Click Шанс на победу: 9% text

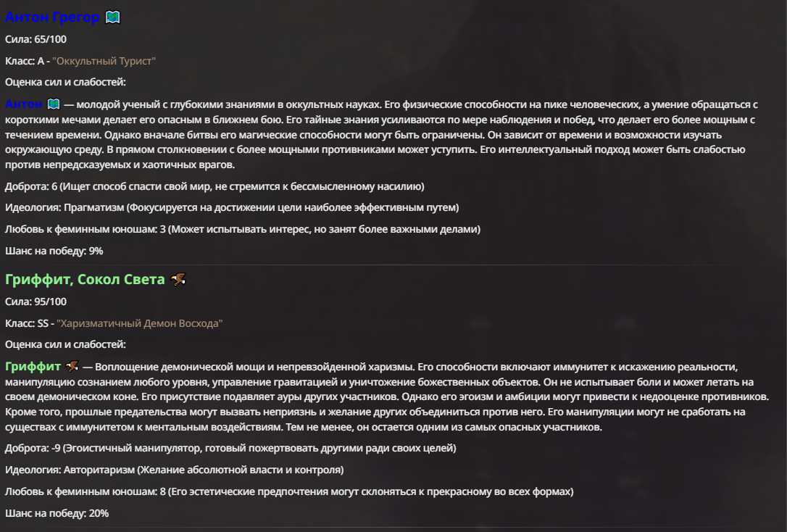[54, 251]
